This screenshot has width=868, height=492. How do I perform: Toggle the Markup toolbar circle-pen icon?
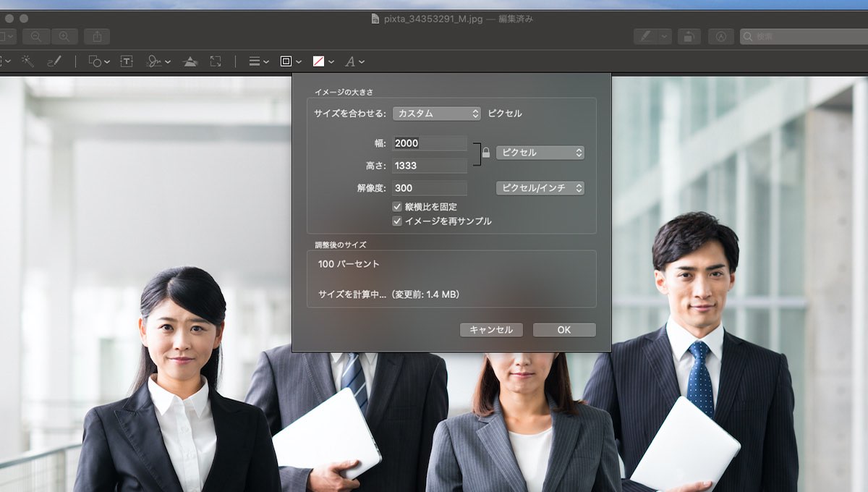pos(721,36)
